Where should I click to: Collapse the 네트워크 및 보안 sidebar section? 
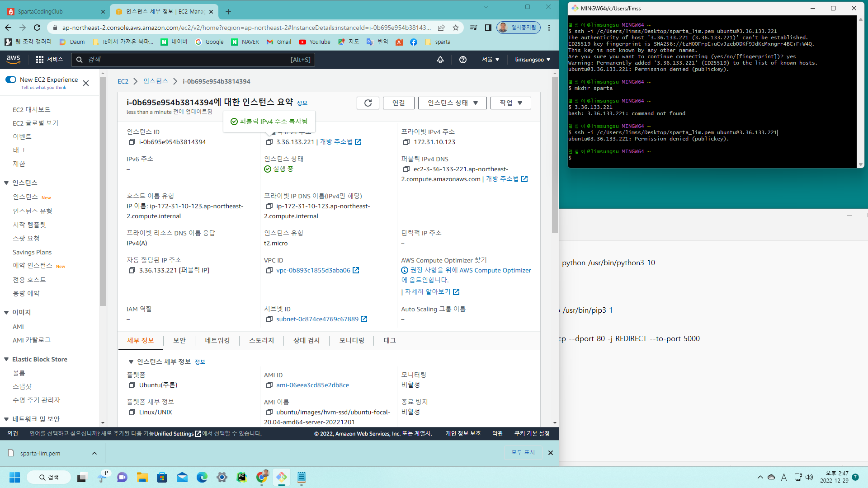pos(6,419)
